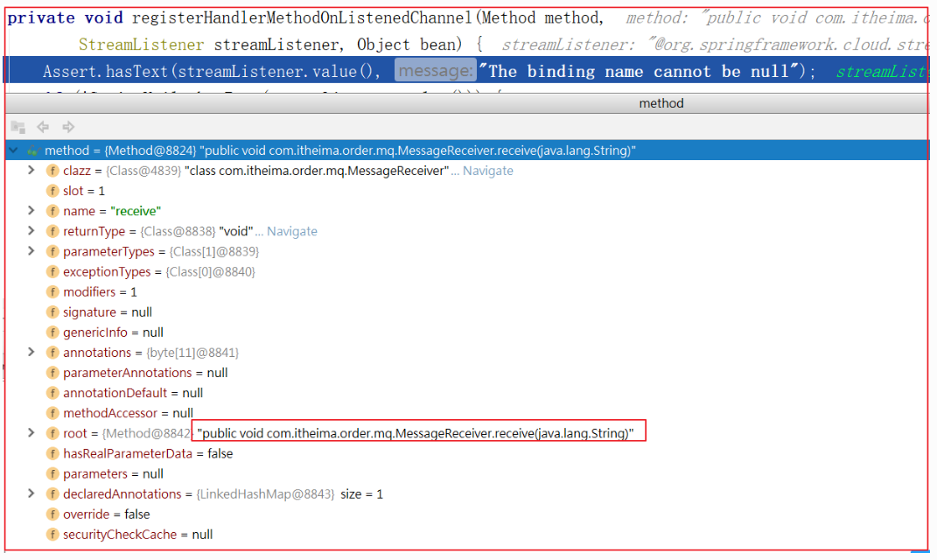937x560 pixels.
Task: Click the back arrow in popup toolbar
Action: (42, 127)
